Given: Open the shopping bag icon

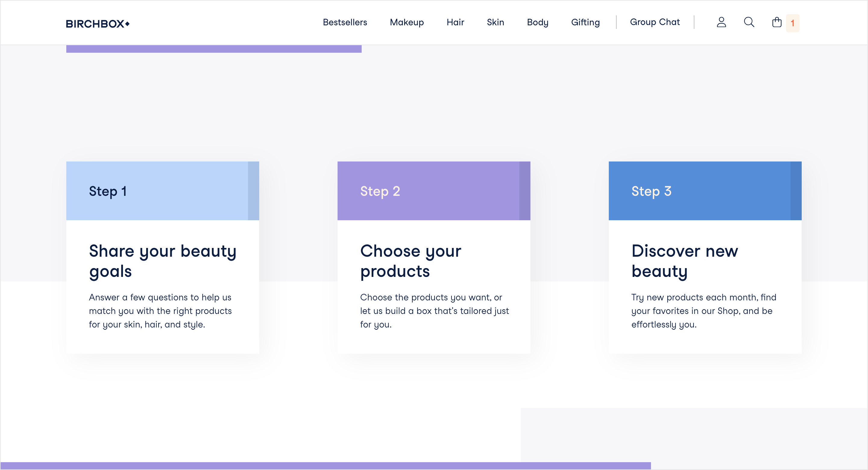Looking at the screenshot, I should 777,22.
